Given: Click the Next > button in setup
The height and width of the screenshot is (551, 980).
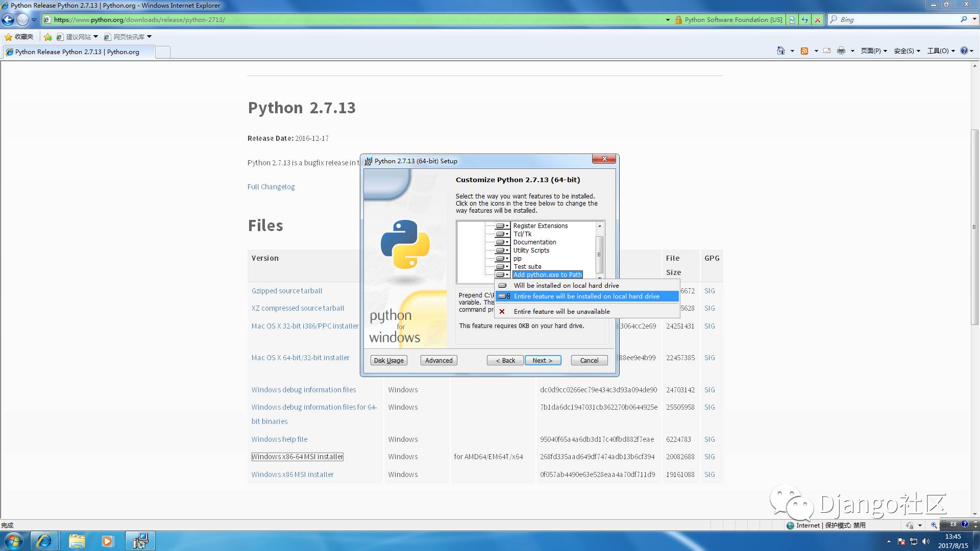Looking at the screenshot, I should pyautogui.click(x=543, y=360).
